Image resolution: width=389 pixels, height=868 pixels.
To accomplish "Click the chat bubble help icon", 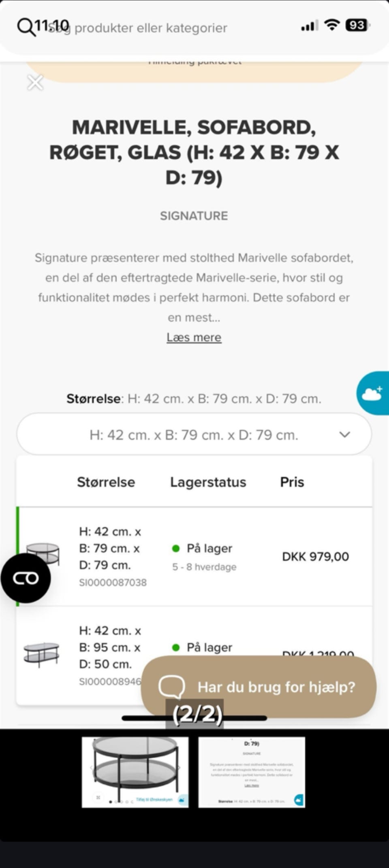I will (x=171, y=687).
